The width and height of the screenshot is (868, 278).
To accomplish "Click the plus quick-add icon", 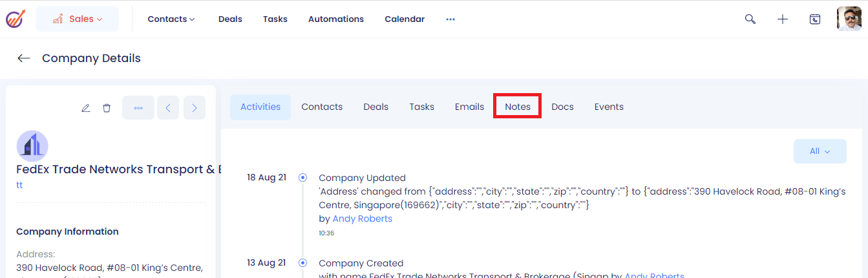I will (783, 19).
